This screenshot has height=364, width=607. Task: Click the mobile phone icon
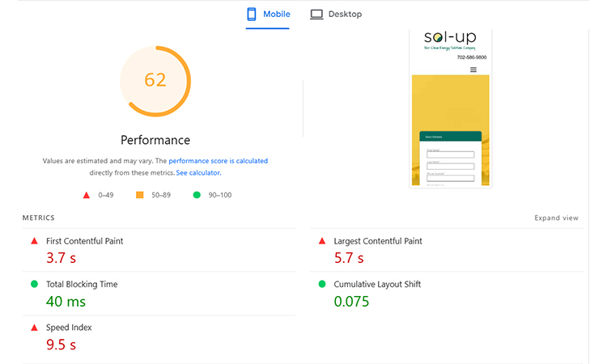click(x=252, y=15)
